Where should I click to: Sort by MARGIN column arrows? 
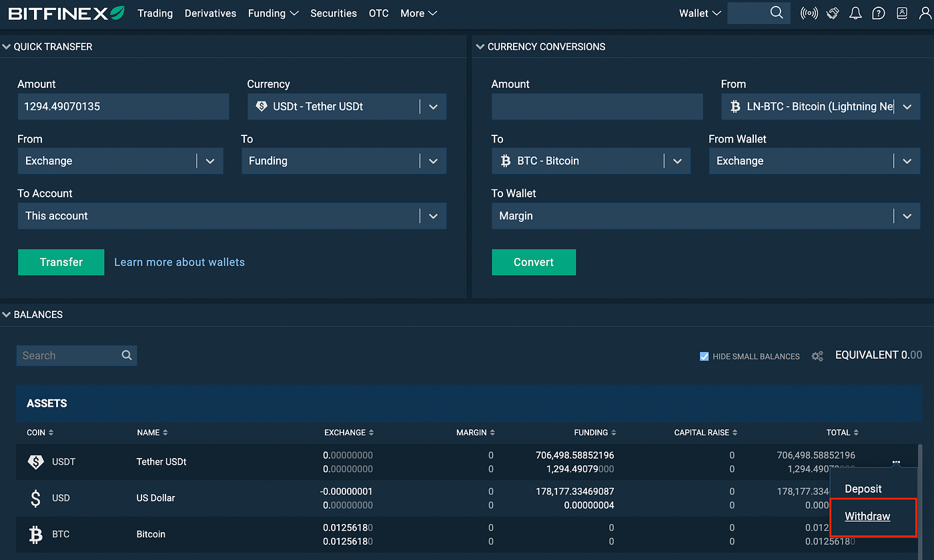pos(492,433)
